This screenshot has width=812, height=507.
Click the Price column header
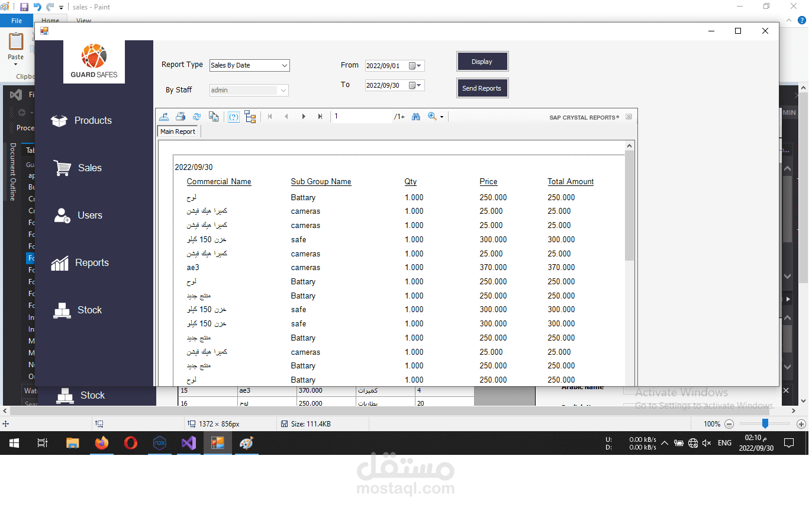tap(488, 182)
